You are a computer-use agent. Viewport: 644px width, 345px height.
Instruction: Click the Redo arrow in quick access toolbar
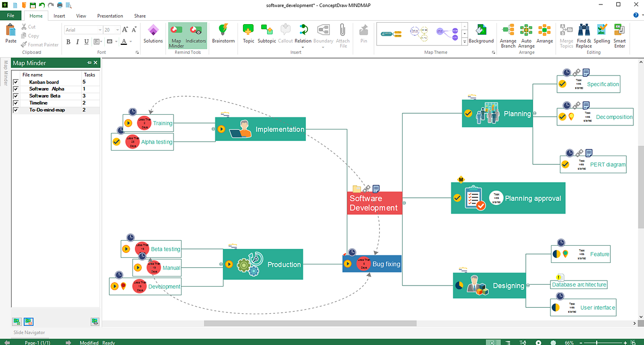pos(51,5)
